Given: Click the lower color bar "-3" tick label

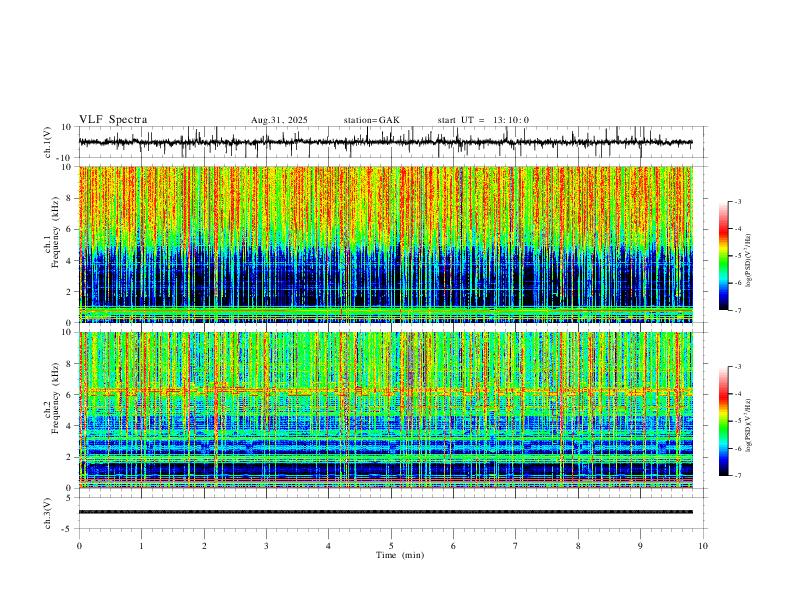Looking at the screenshot, I should (x=737, y=367).
